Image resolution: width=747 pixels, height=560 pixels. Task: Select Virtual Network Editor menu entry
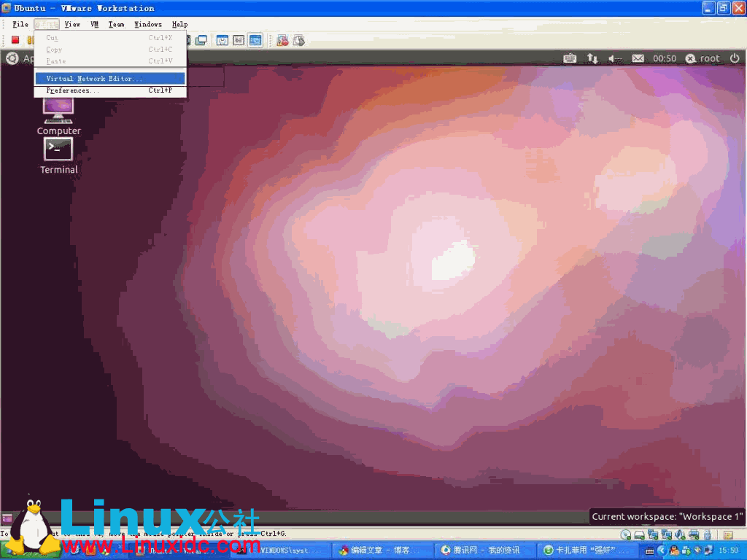click(95, 79)
